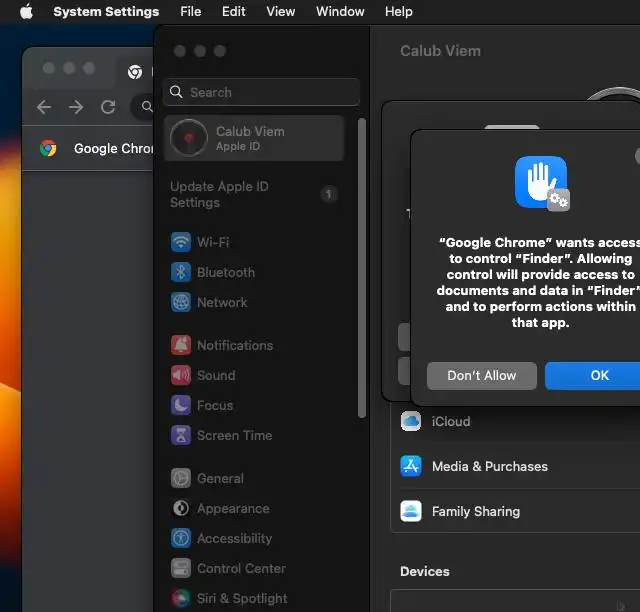Image resolution: width=640 pixels, height=612 pixels.
Task: Click the Chrome address bar search icon
Action: [147, 107]
